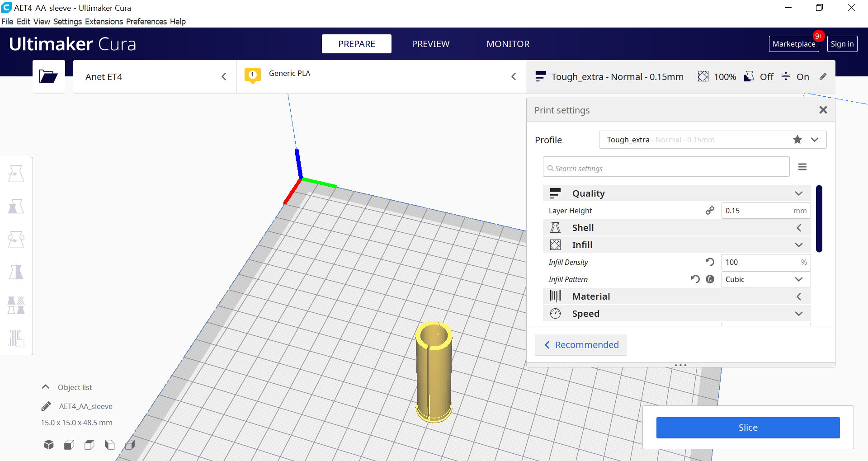Expand the Material settings section
The width and height of the screenshot is (868, 461).
(x=677, y=296)
